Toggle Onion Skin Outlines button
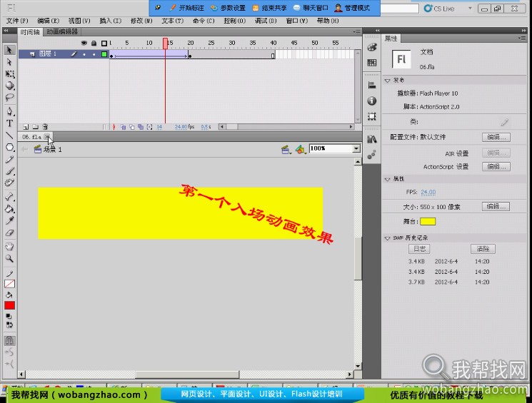The image size is (532, 403). point(132,127)
